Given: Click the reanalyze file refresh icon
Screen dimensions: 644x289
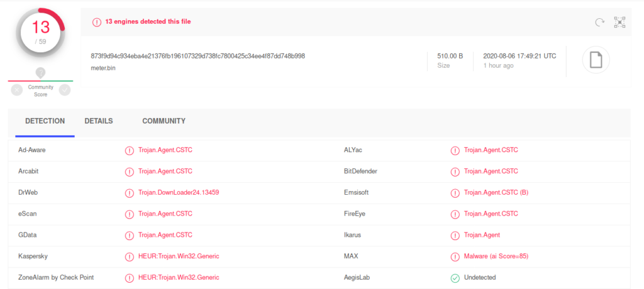Looking at the screenshot, I should (x=600, y=22).
